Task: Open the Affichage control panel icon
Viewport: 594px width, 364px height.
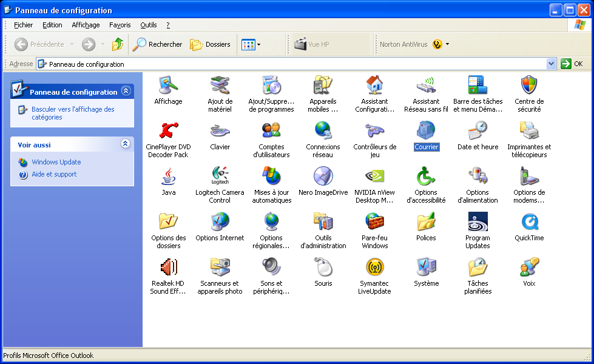Action: point(168,86)
